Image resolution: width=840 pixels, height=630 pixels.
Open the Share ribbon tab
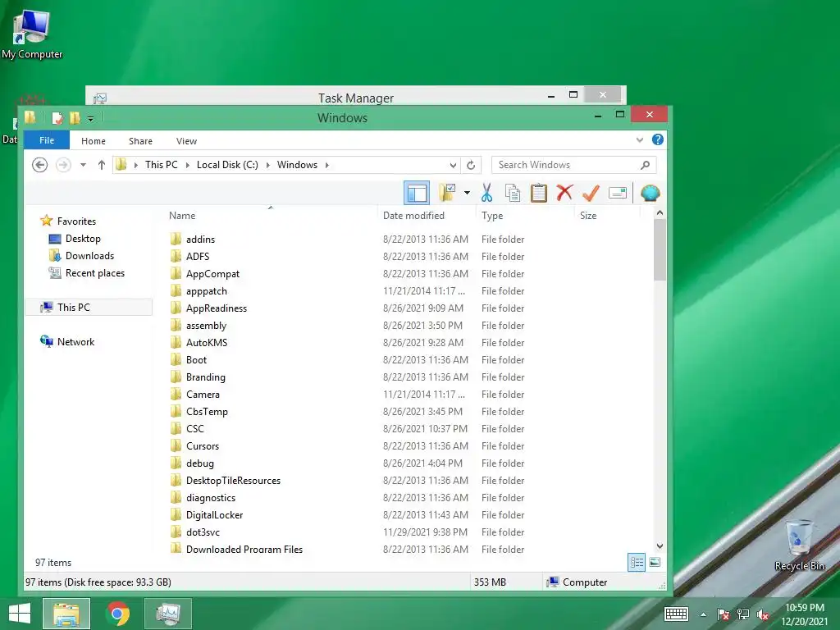140,141
